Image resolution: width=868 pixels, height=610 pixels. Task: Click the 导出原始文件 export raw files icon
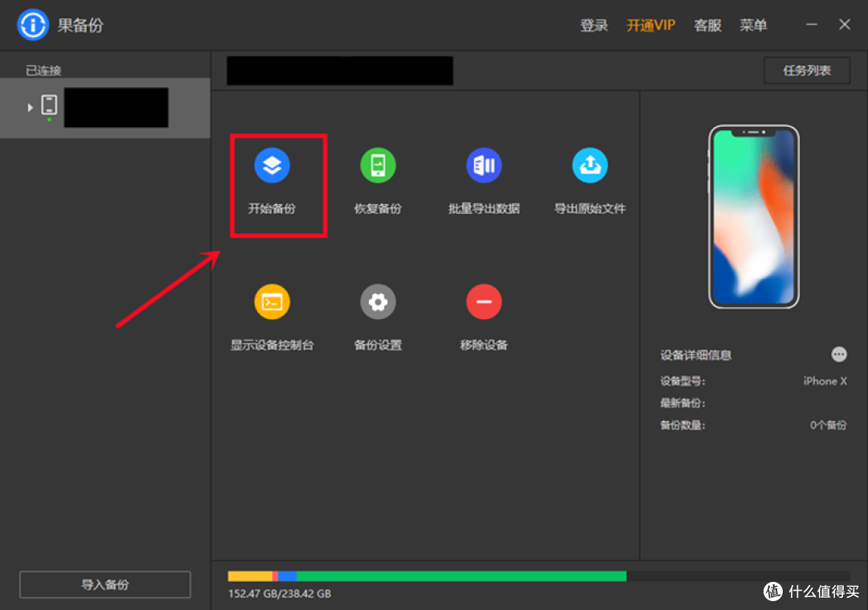(x=590, y=165)
